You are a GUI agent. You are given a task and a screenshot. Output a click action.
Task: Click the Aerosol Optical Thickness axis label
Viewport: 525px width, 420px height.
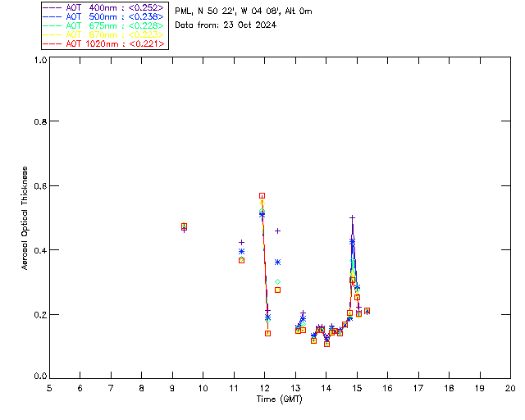[x=25, y=218]
